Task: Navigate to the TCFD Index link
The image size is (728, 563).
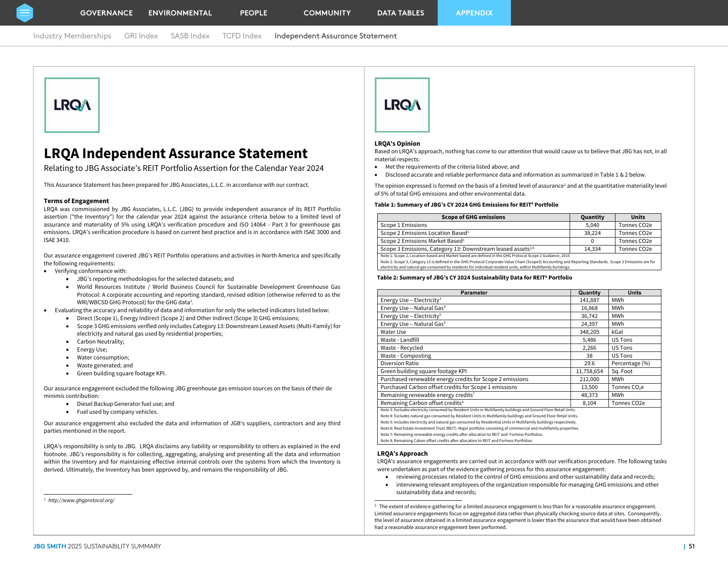Action: [242, 36]
